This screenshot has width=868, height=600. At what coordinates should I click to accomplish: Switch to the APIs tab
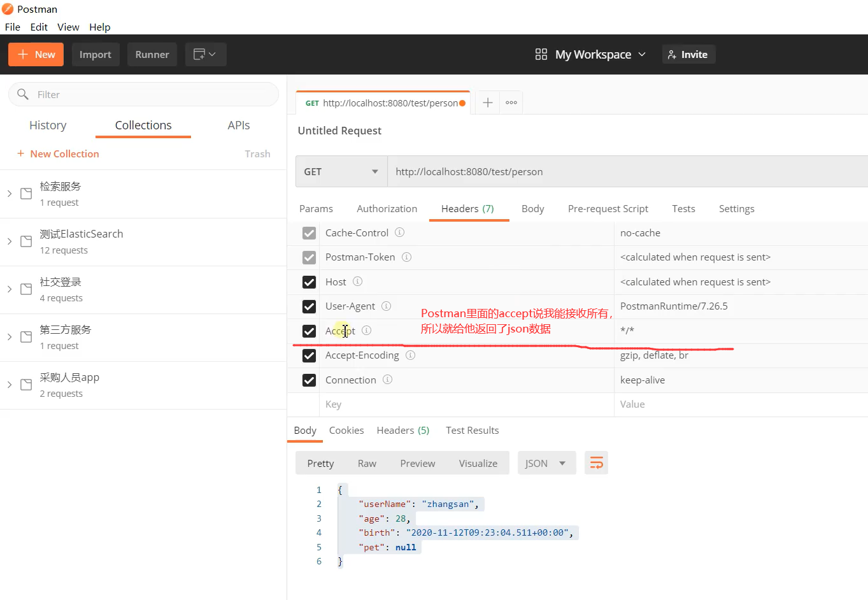click(239, 125)
